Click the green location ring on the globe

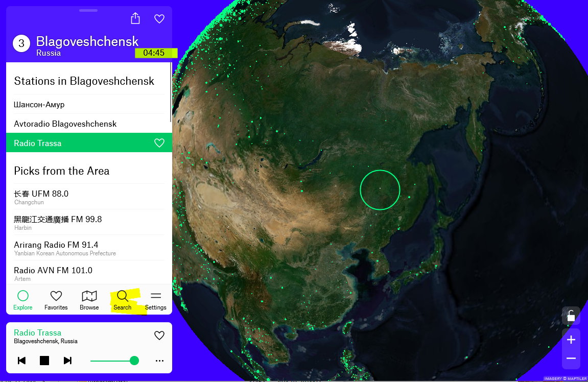tap(380, 189)
